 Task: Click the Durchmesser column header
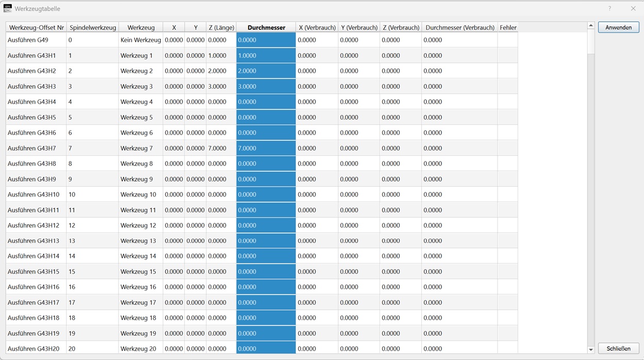coord(266,27)
